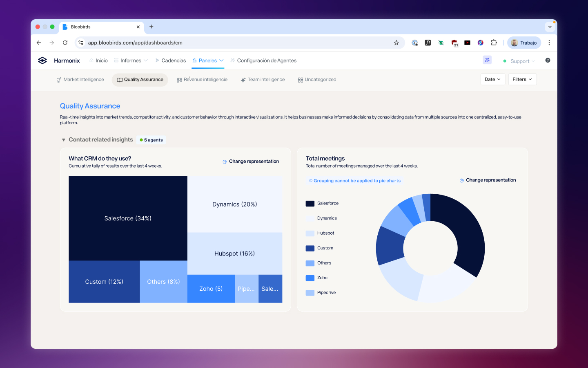Click Zoho legend color swatch
The width and height of the screenshot is (588, 368).
(310, 278)
